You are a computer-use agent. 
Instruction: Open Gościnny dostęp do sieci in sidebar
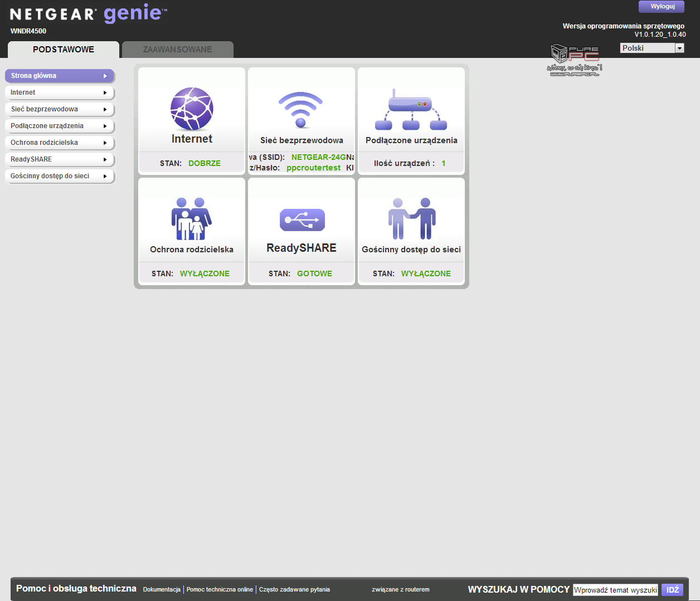[60, 176]
